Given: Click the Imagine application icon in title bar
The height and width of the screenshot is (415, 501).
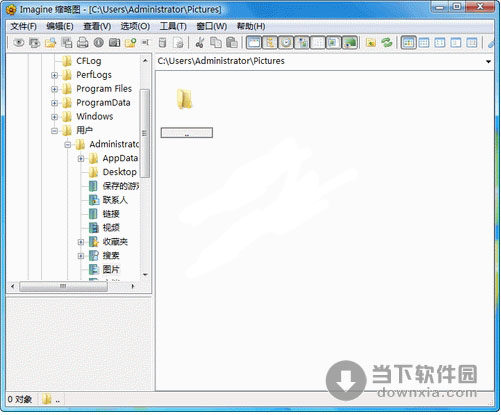Looking at the screenshot, I should tap(11, 10).
